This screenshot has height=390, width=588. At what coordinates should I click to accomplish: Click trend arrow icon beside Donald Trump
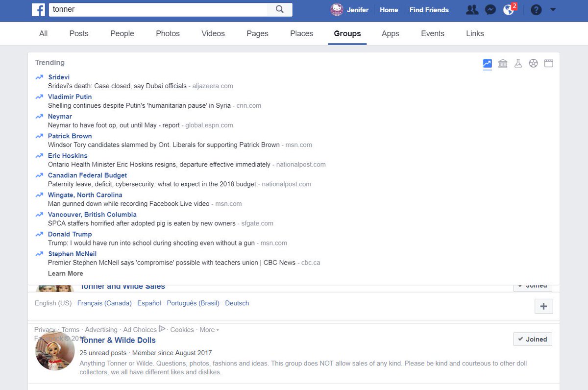39,234
